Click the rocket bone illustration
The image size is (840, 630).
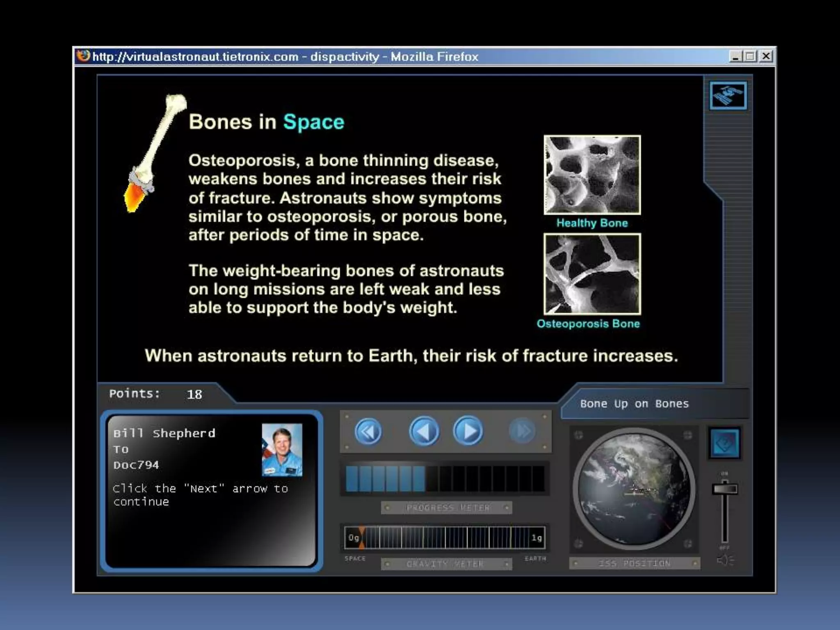[155, 153]
